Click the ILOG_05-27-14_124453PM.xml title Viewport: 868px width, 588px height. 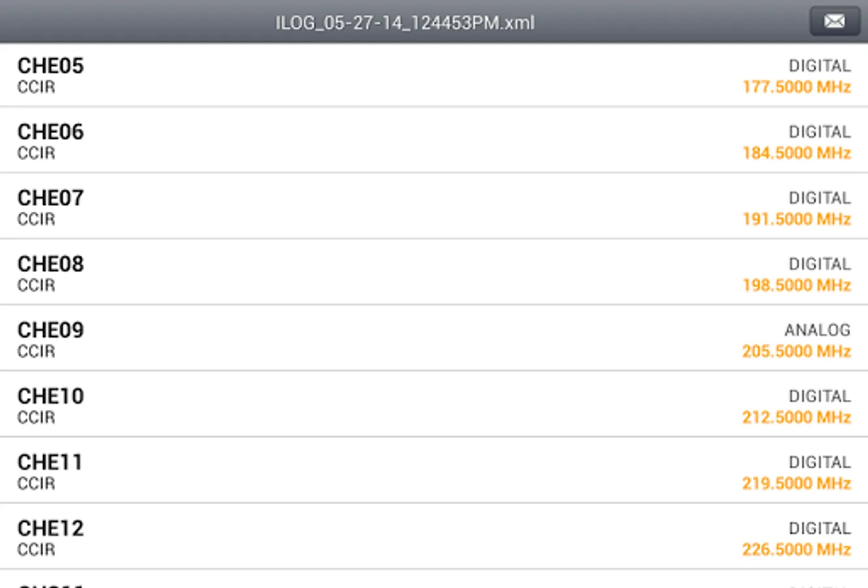[x=405, y=23]
